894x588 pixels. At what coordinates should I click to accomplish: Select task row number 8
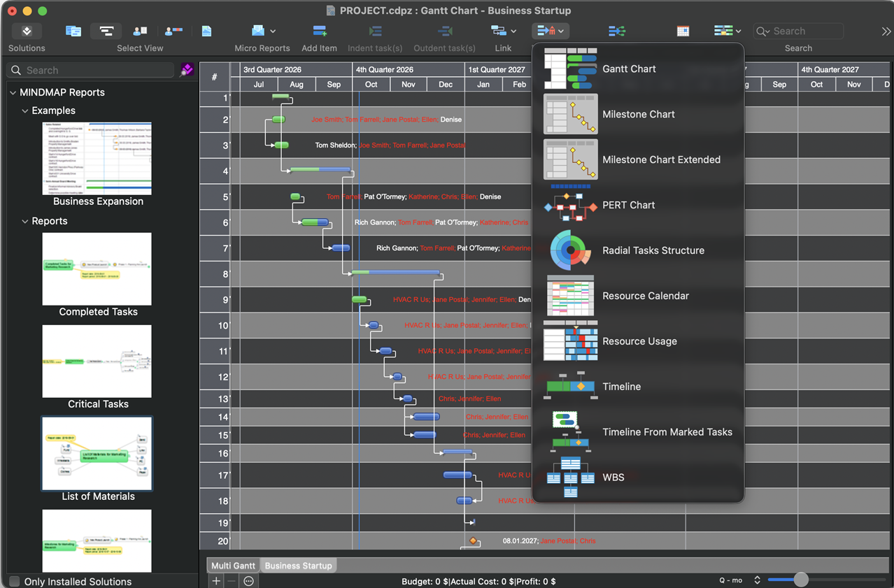tap(215, 274)
